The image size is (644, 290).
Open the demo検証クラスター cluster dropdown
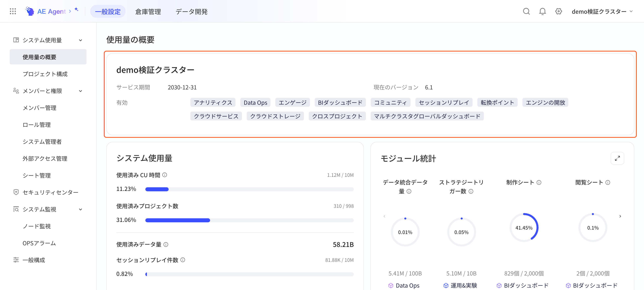click(x=602, y=11)
